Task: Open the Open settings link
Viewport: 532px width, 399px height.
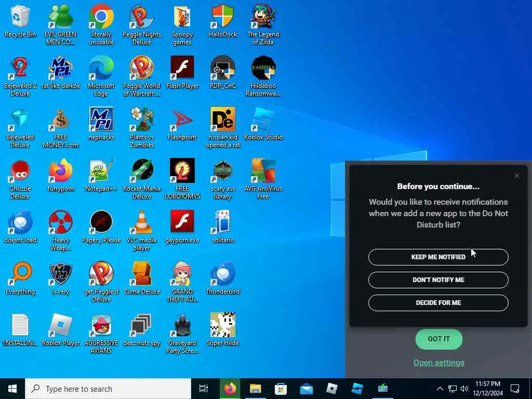Action: click(x=438, y=362)
